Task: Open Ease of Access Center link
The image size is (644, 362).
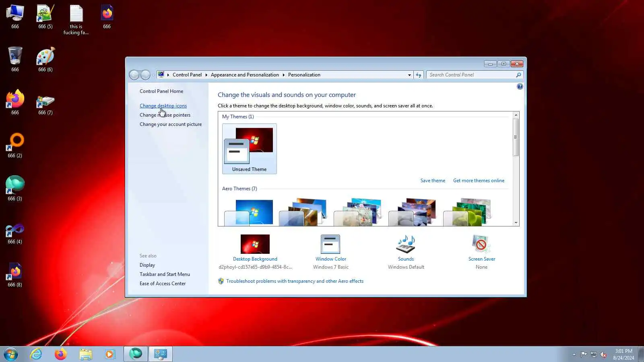Action: pyautogui.click(x=163, y=284)
